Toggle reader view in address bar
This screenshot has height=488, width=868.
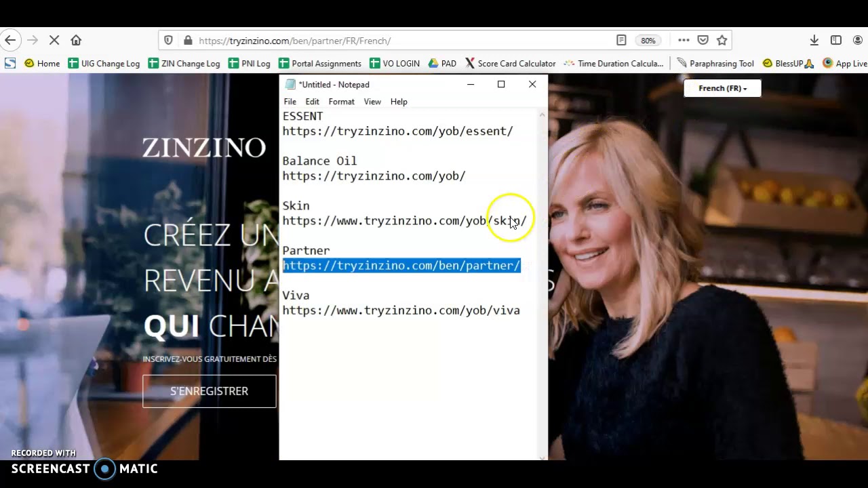pos(621,41)
